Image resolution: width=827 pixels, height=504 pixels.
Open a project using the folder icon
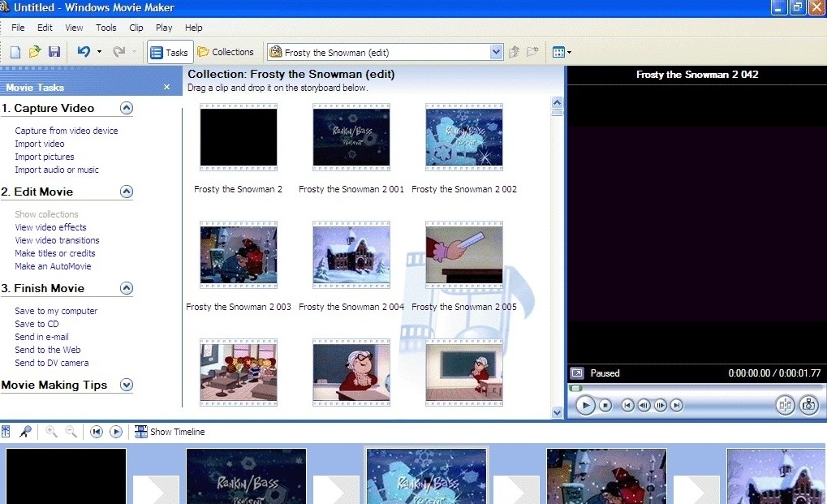(x=35, y=52)
